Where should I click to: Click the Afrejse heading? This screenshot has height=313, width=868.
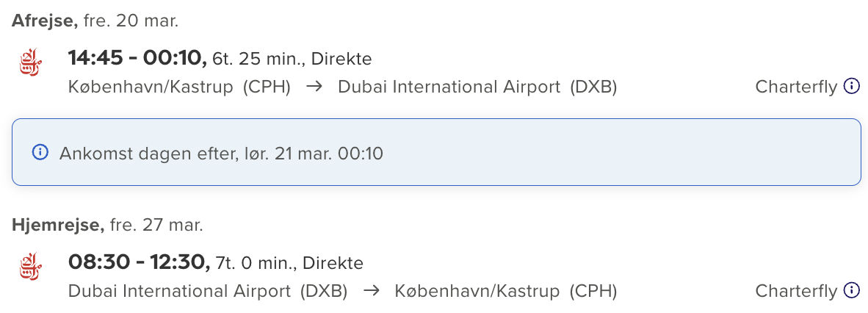pyautogui.click(x=45, y=21)
